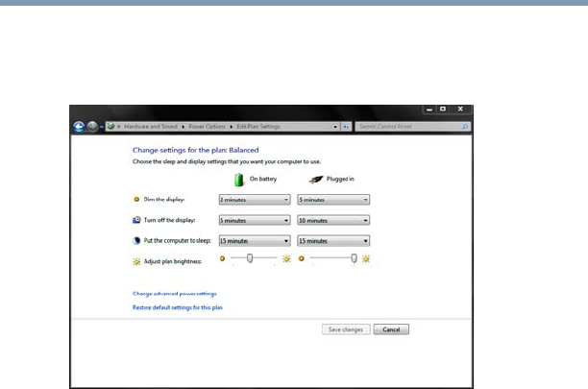Open the Plugged in computer sleep dropdown
The width and height of the screenshot is (588, 389).
coord(333,240)
